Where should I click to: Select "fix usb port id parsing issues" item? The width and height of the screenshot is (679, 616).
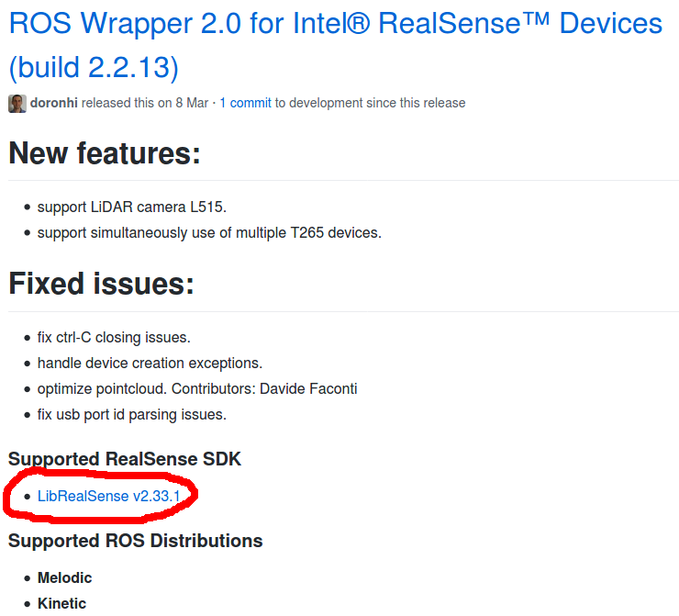click(131, 415)
